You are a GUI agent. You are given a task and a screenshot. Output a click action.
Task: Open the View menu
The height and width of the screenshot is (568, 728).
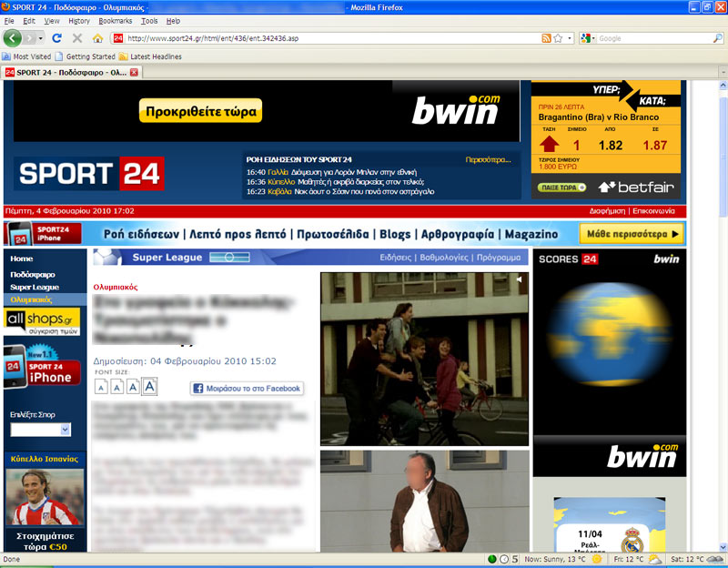tap(52, 21)
